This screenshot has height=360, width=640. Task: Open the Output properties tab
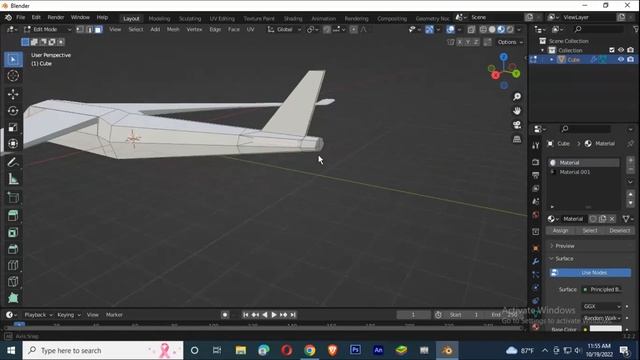(536, 175)
